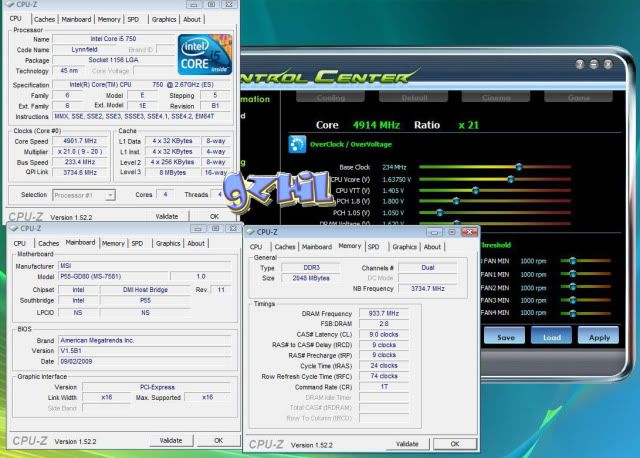Click the Load profile button
Screen dimensions: 640x458
(x=552, y=337)
